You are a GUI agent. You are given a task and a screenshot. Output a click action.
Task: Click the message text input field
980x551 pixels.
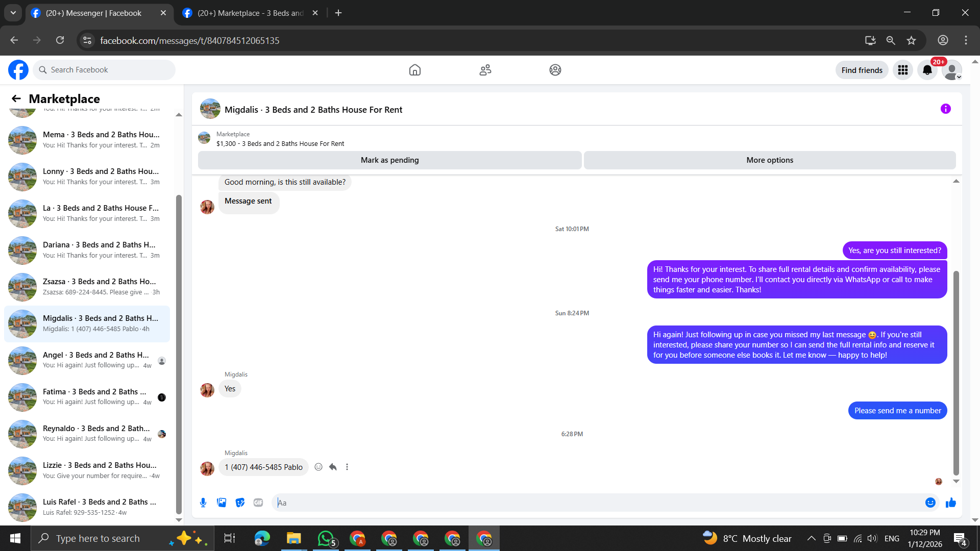597,503
